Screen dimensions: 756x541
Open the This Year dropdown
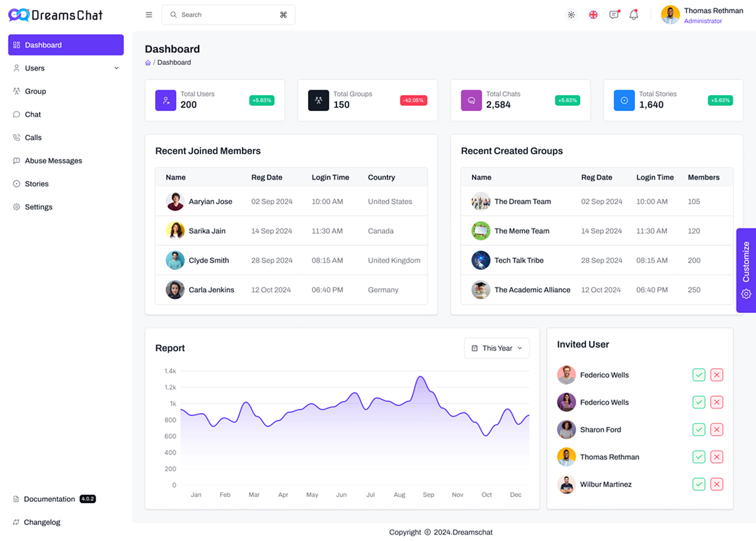coord(497,348)
